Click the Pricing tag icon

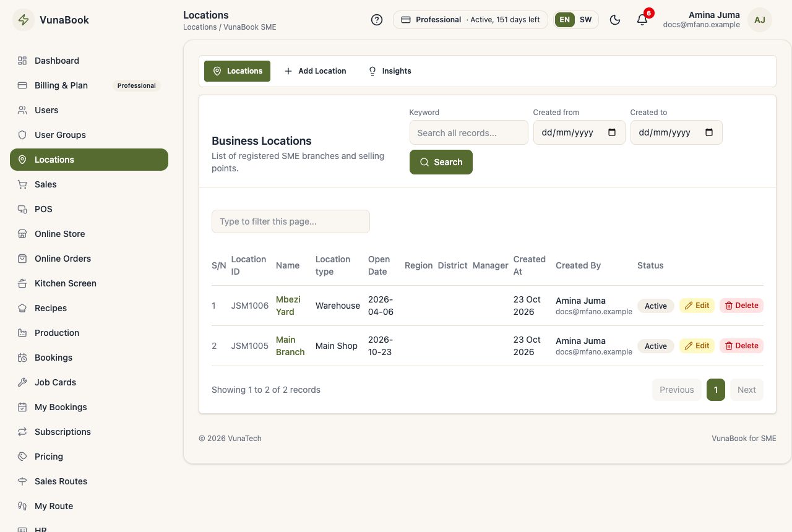[x=22, y=457]
